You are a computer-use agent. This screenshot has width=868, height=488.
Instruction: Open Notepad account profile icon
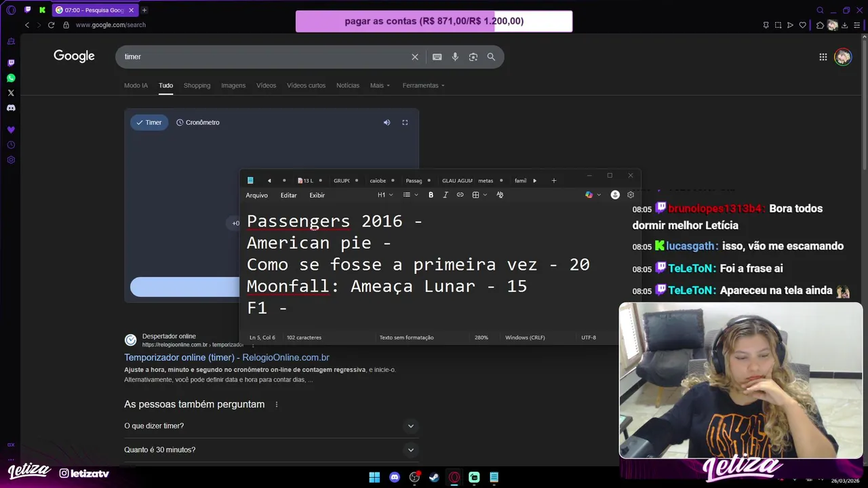[615, 195]
